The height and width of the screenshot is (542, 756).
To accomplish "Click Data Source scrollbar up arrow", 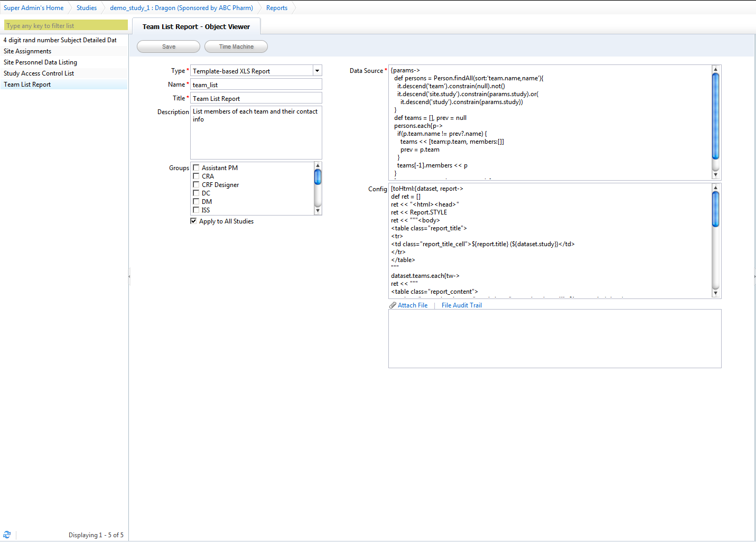I will pos(716,69).
